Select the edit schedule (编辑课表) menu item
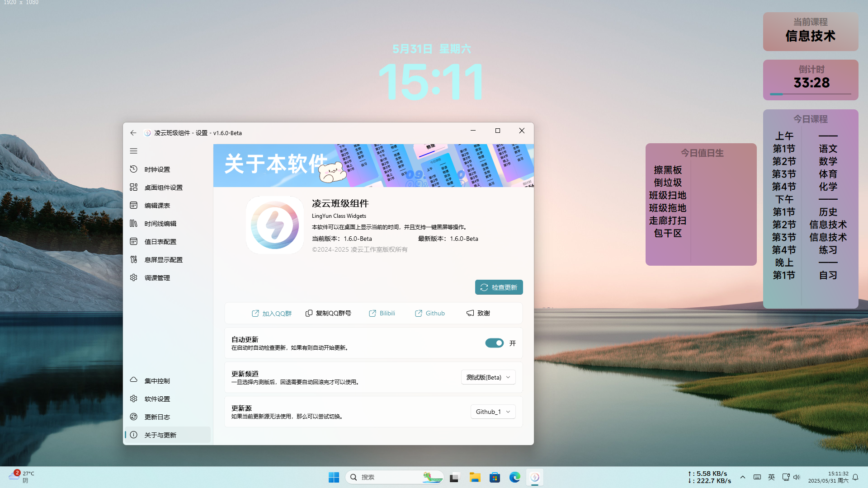 157,206
